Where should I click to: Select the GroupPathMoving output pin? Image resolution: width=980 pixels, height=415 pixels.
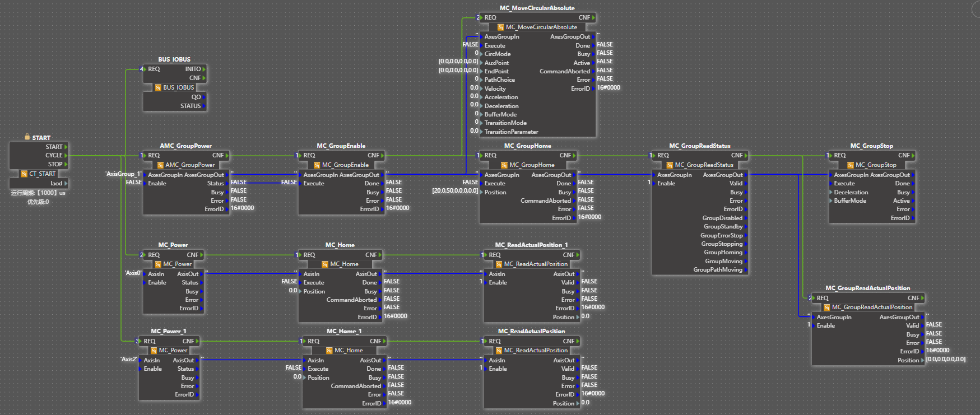point(721,270)
